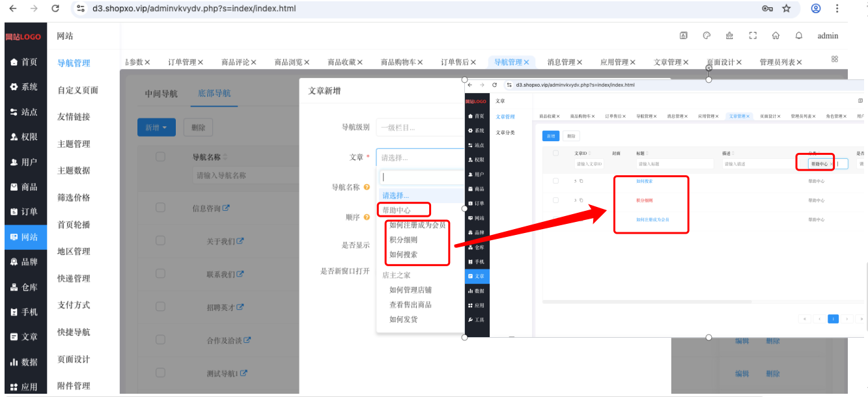Image resolution: width=868 pixels, height=397 pixels.
Task: Open the Chrome profile avatar icon
Action: [x=816, y=8]
